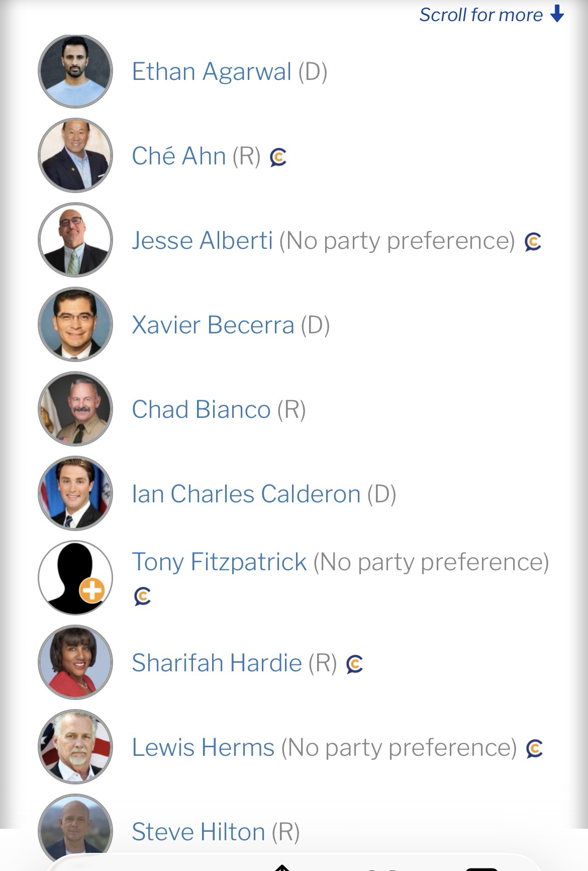Click the Jesse Alberti name link
This screenshot has height=871, width=588.
pyautogui.click(x=202, y=240)
